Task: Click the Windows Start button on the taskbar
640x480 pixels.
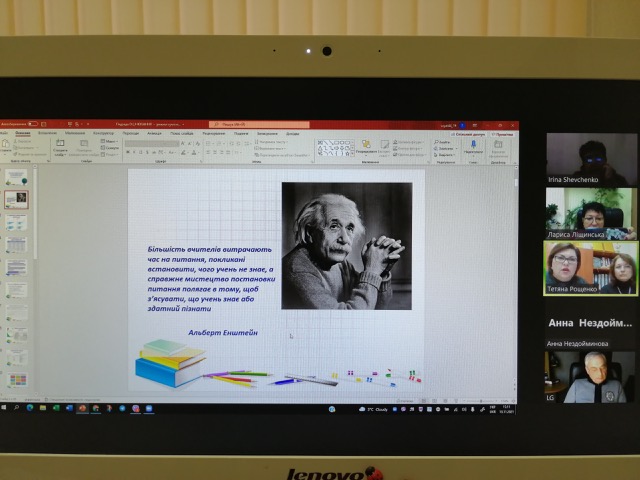Action: 4,408
